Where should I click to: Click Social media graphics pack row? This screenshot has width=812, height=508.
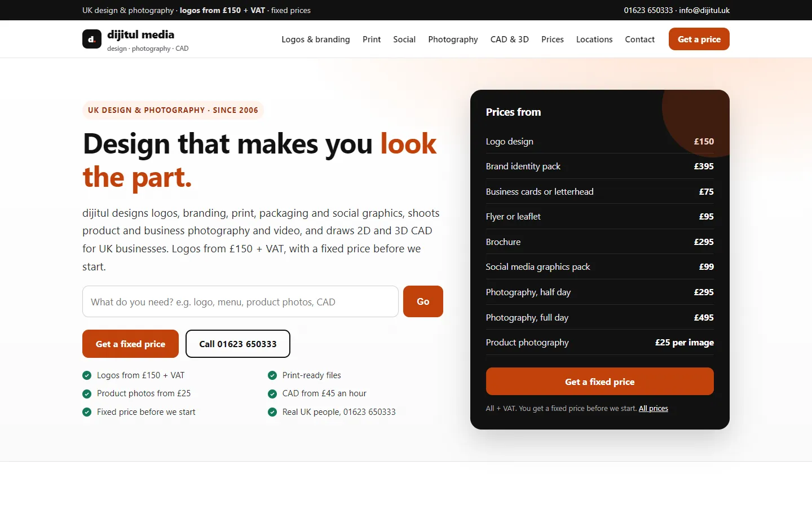(600, 267)
